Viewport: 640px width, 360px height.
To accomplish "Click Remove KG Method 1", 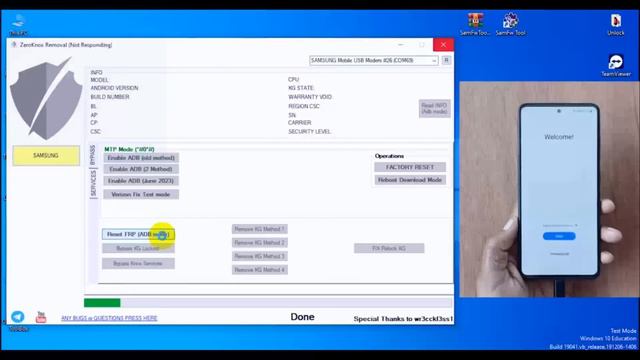I will coord(260,229).
